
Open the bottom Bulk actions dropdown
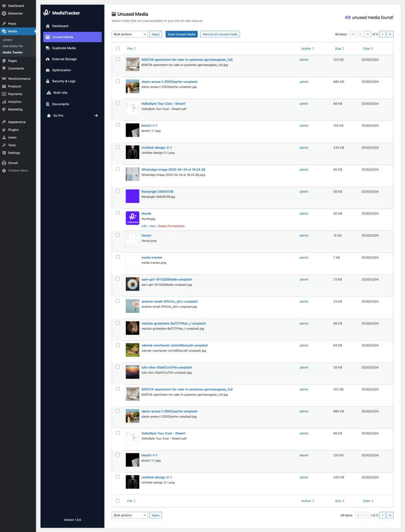(x=130, y=515)
